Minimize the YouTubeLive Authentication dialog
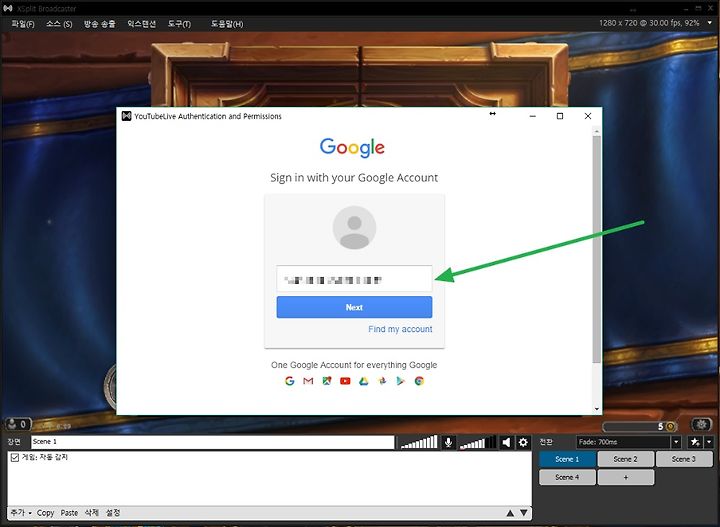This screenshot has width=720, height=527. pyautogui.click(x=533, y=116)
